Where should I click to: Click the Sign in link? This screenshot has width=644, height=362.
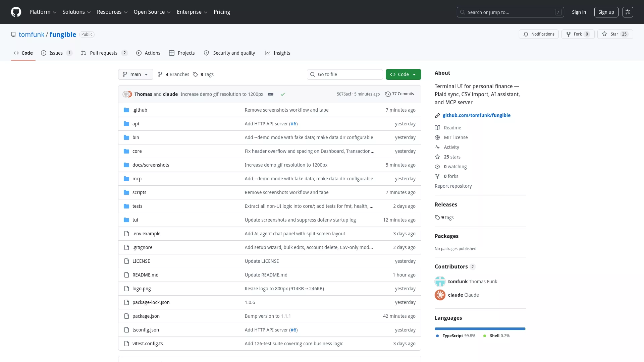[579, 12]
